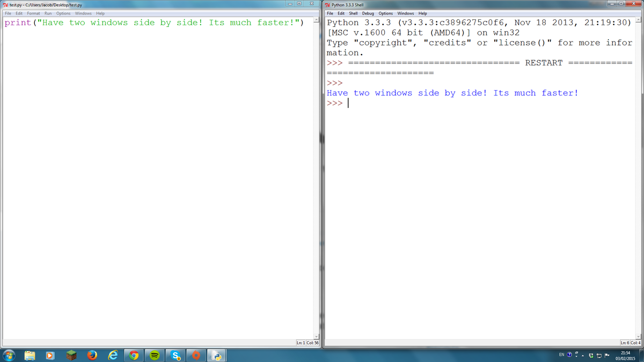Launch Google Chrome from the taskbar
644x362 pixels.
[134, 354]
